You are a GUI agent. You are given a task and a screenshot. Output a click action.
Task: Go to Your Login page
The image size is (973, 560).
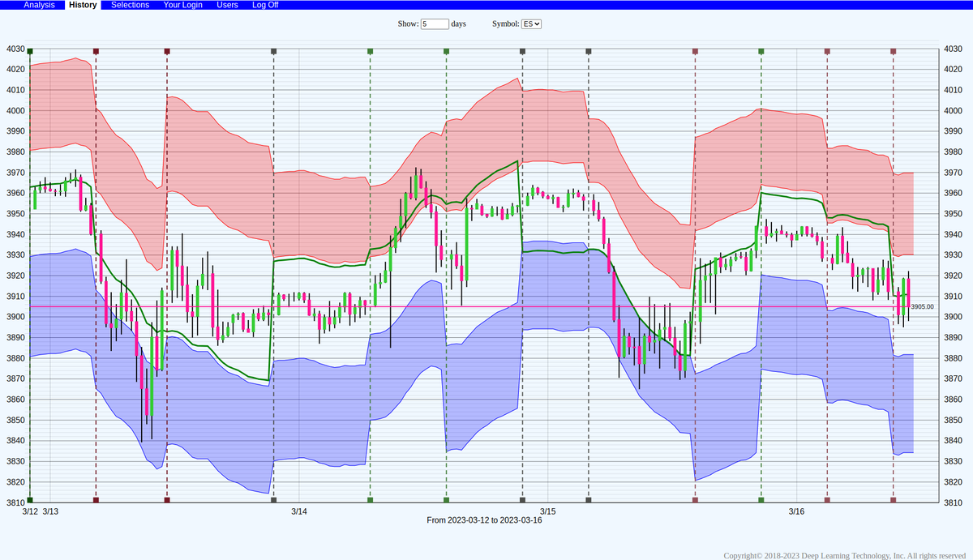pyautogui.click(x=183, y=5)
